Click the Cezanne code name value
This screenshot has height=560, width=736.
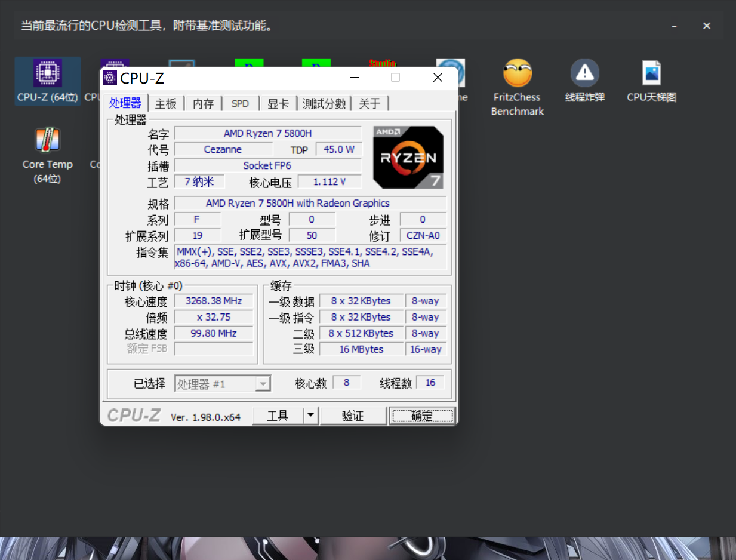coord(223,149)
